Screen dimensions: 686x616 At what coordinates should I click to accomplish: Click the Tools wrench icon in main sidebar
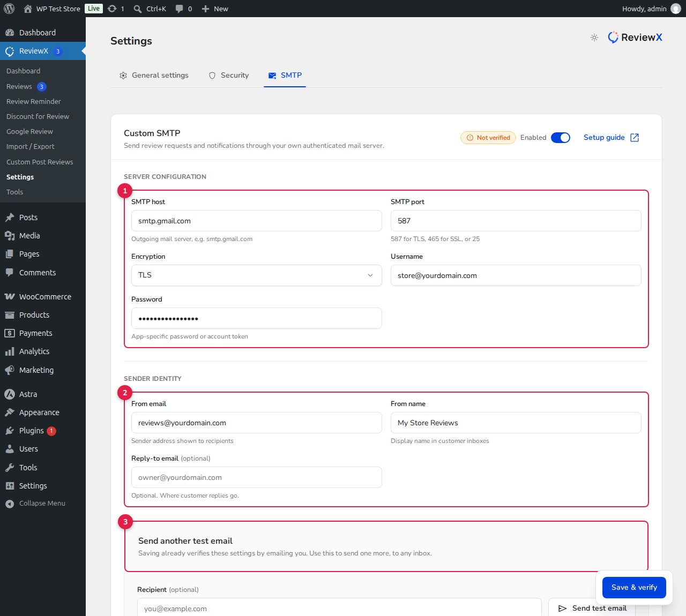point(10,468)
